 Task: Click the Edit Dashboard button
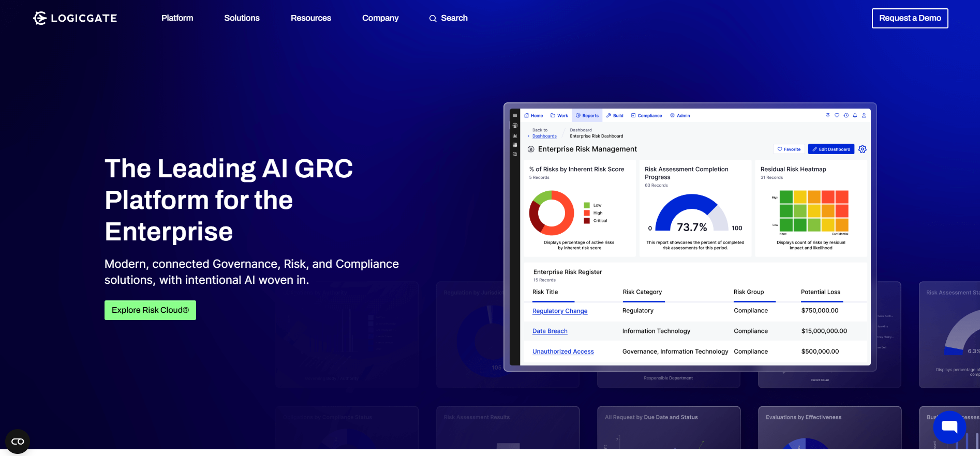831,149
